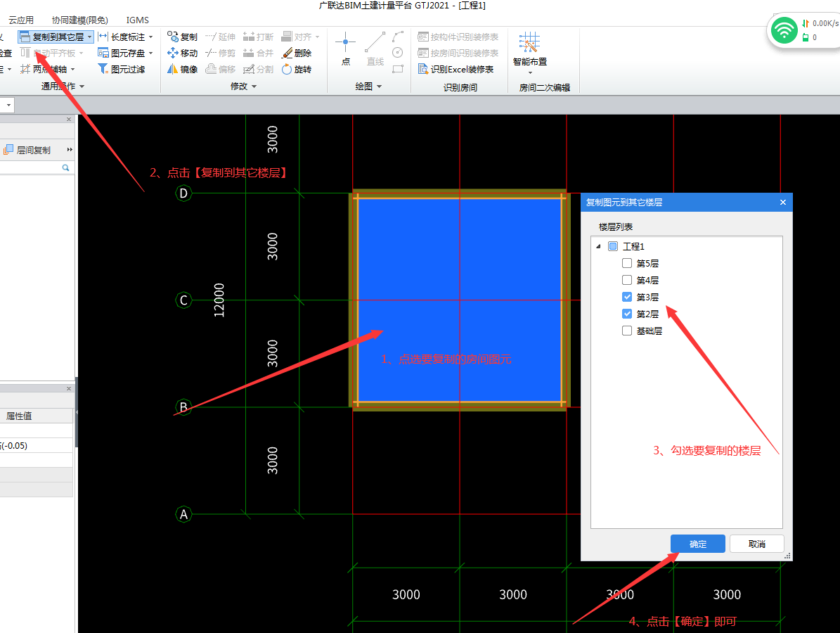Click the 分割 split tool

pos(258,69)
